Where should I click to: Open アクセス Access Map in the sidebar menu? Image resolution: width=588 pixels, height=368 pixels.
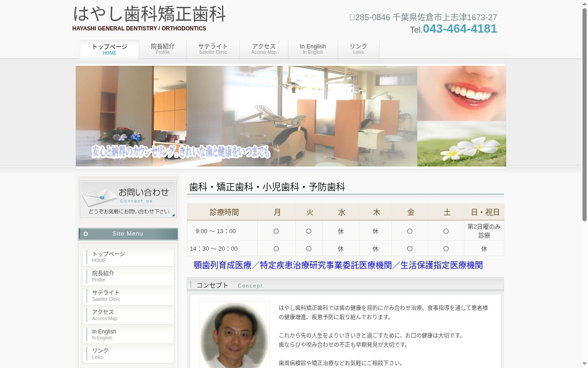[x=128, y=315]
